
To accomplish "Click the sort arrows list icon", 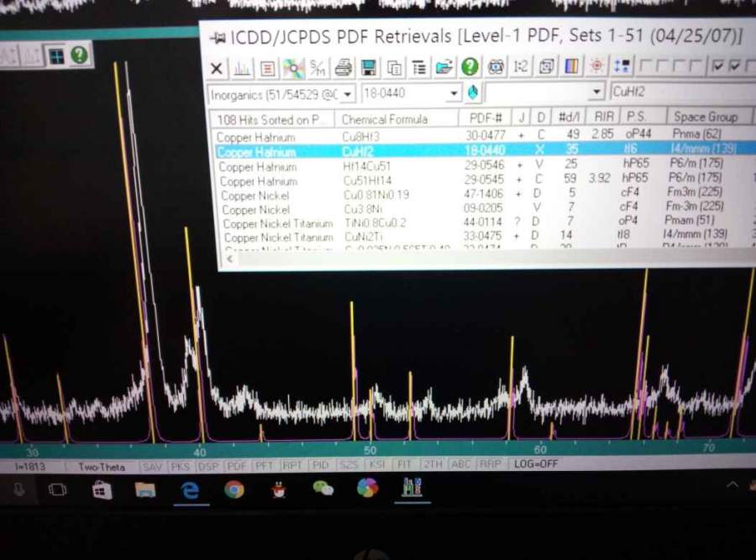I will pos(622,65).
